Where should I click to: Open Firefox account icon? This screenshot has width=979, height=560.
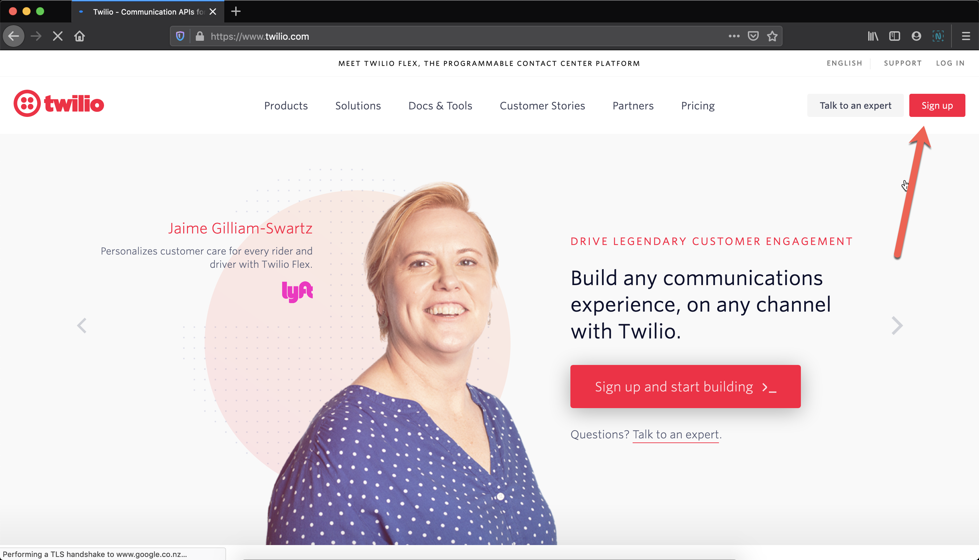pos(916,36)
